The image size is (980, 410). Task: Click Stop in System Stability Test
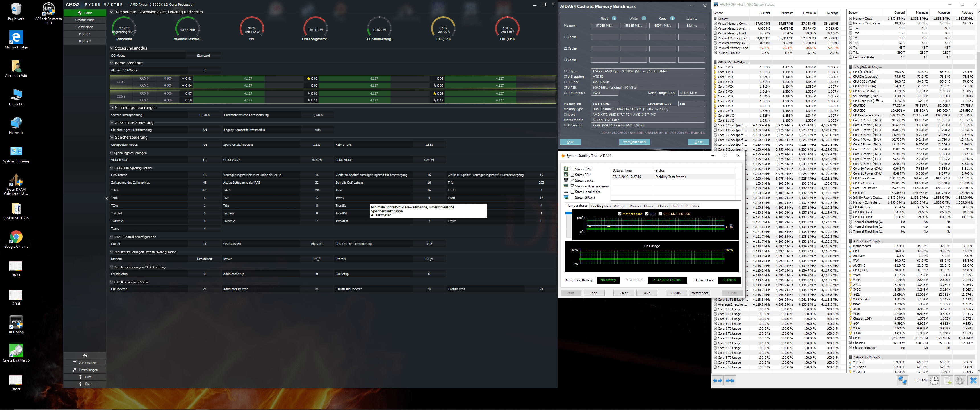594,293
